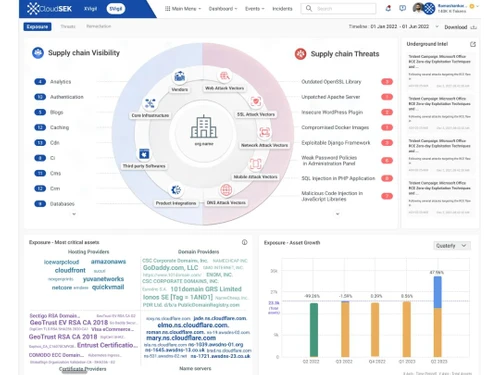The image size is (500, 375).
Task: Select the Core Infrastructure icon
Action: tap(150, 103)
